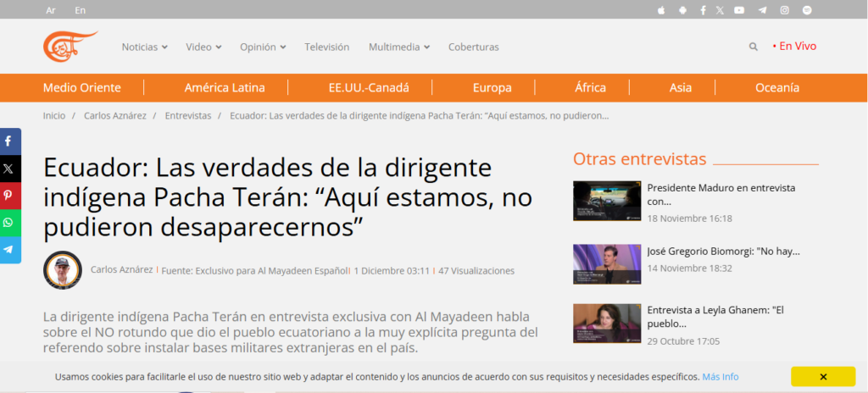Open YouTube channel icon in top bar
868x393 pixels.
[x=739, y=10]
